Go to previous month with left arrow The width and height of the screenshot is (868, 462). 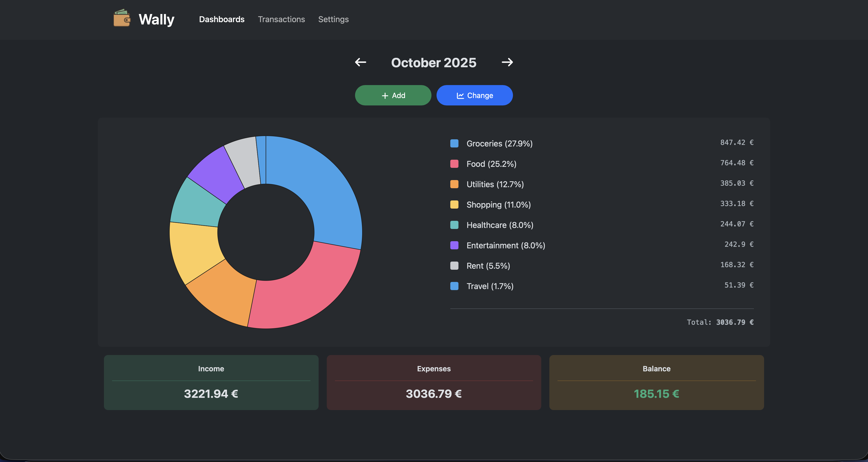pyautogui.click(x=360, y=62)
